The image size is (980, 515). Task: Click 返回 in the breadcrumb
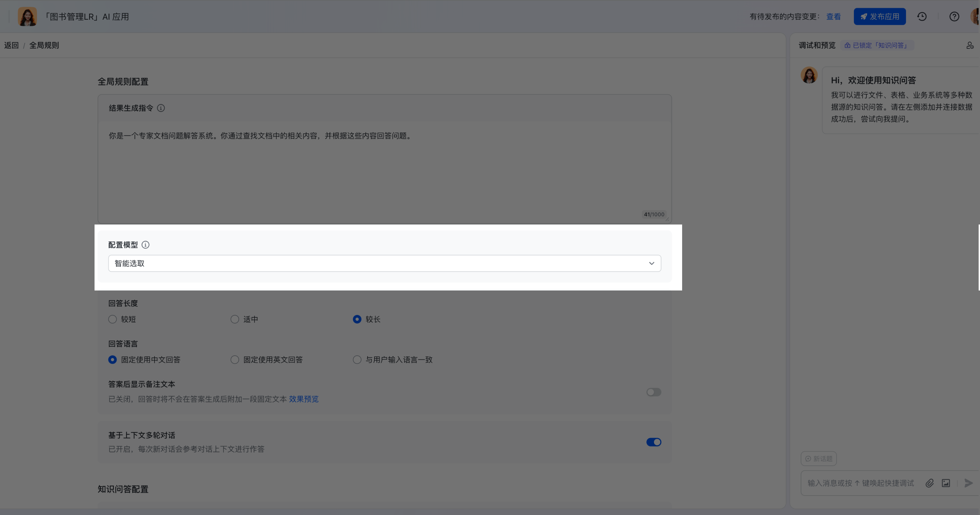12,45
